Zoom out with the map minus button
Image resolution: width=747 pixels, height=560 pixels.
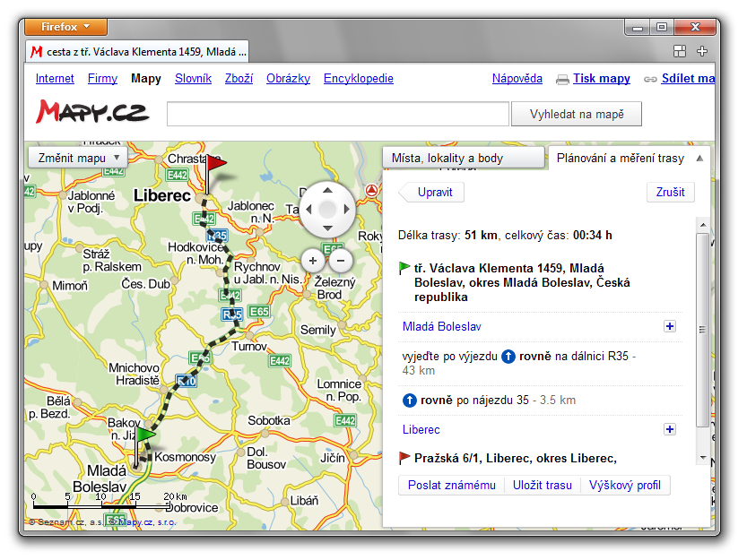click(x=341, y=261)
